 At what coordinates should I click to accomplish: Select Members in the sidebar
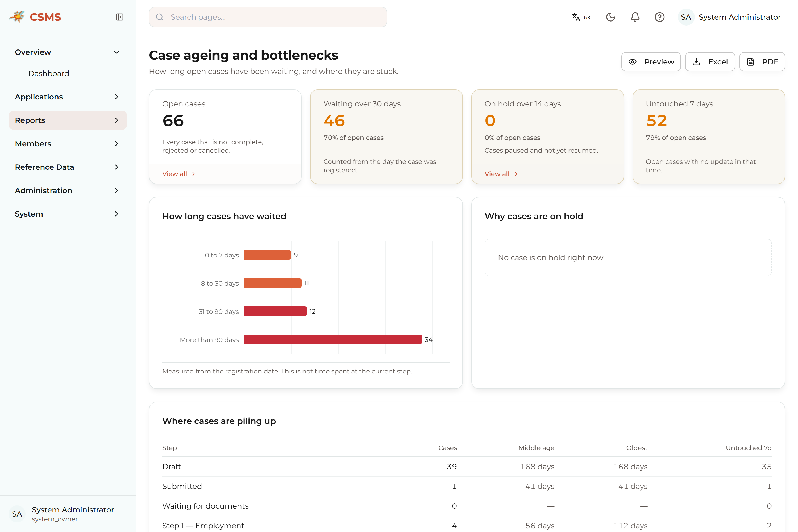pos(68,144)
